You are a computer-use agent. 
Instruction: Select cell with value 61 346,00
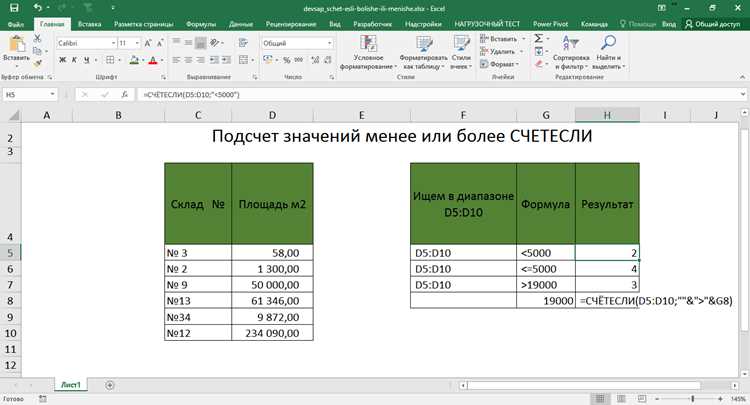(x=272, y=301)
